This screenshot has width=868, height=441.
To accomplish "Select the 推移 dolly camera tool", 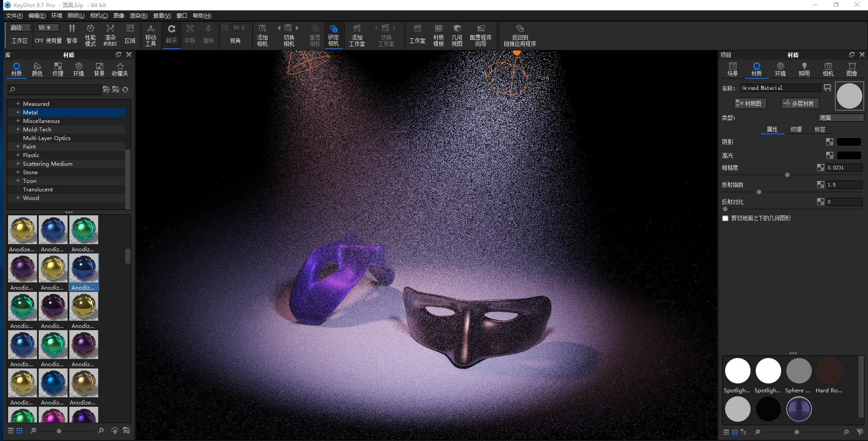I will [208, 34].
